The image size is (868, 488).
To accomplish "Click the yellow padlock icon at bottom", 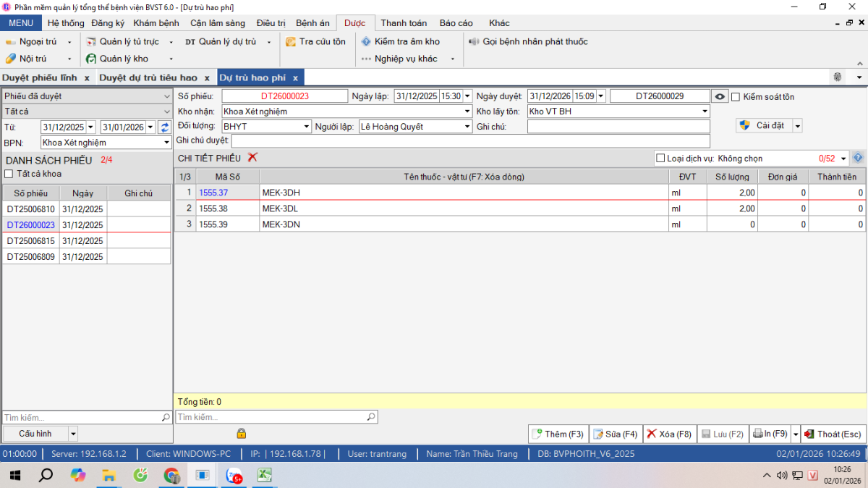I will [x=241, y=433].
